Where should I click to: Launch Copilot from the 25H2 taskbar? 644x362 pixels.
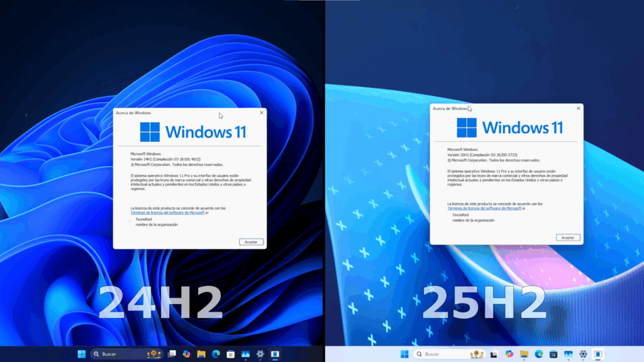tap(509, 354)
